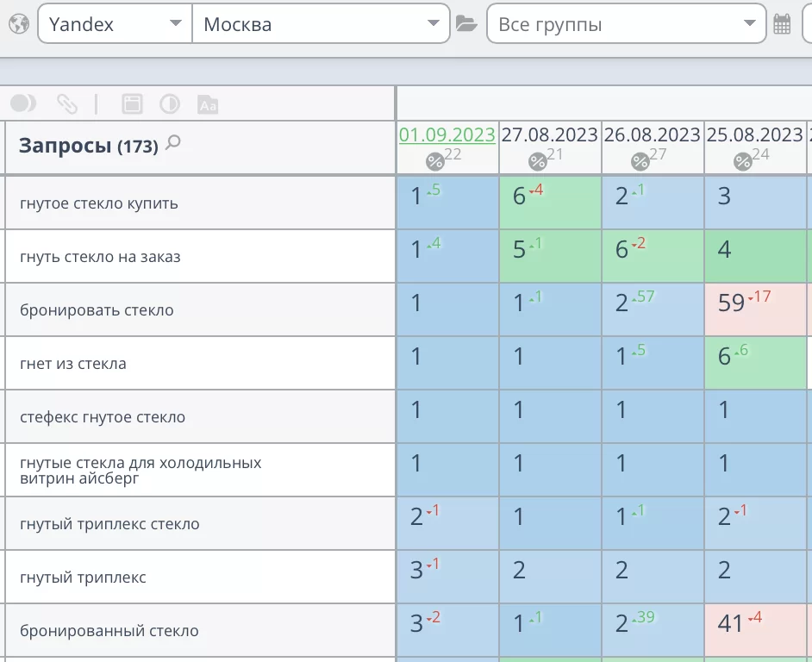Open the Yandex search engine dropdown
The image size is (812, 662).
pyautogui.click(x=115, y=24)
